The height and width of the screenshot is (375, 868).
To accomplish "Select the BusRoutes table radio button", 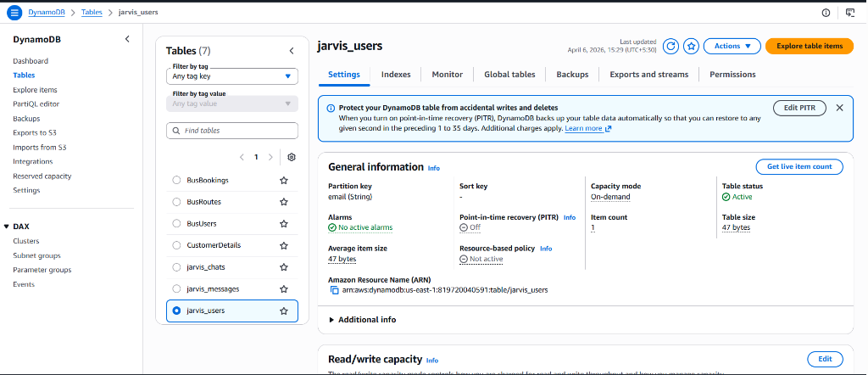I will [176, 202].
